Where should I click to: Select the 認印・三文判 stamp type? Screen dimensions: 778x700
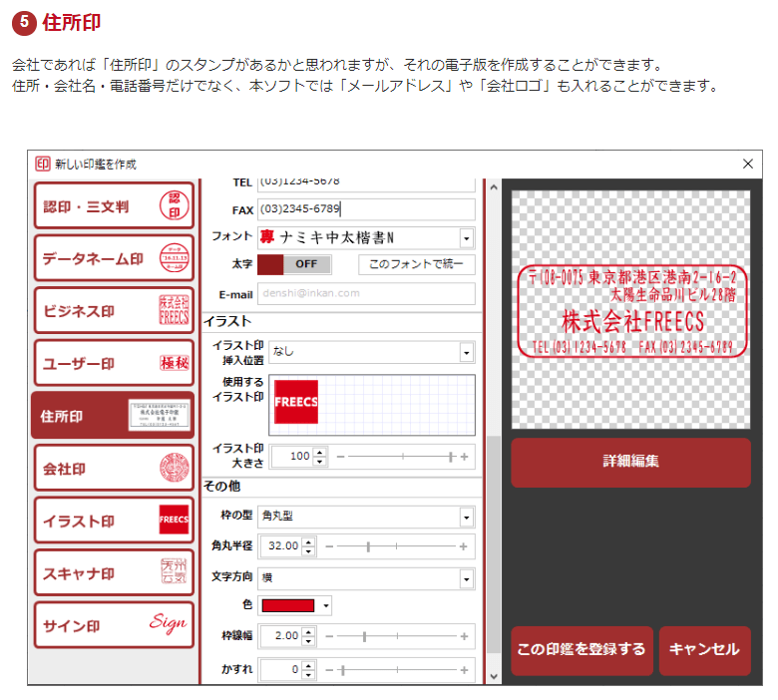click(113, 206)
